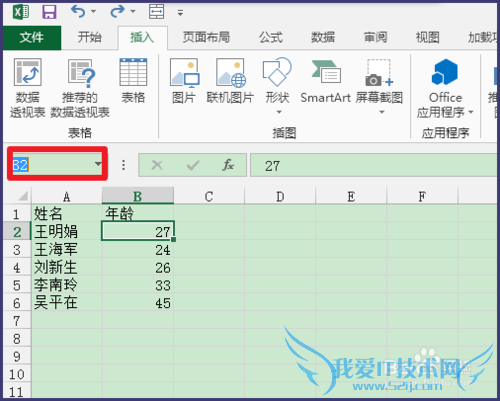500x401 pixels.
Task: Select the cell with name 刘新生
Action: 67,267
